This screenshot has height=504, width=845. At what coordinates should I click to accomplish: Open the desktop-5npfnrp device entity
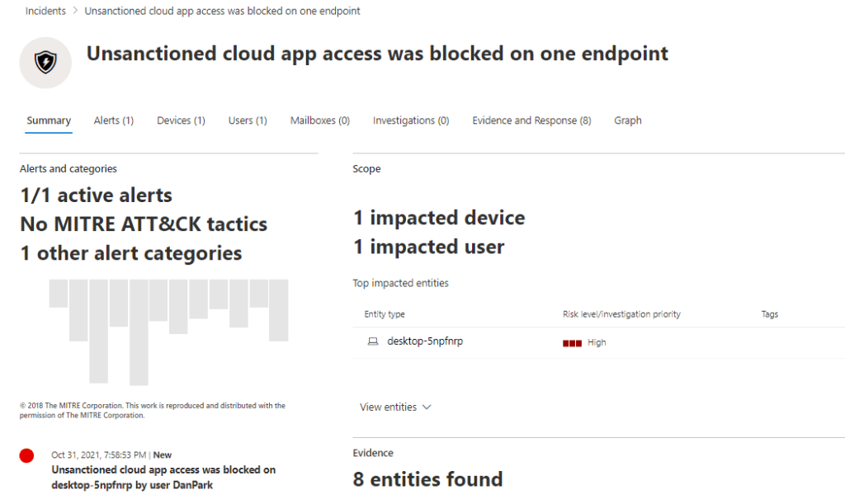(x=425, y=341)
